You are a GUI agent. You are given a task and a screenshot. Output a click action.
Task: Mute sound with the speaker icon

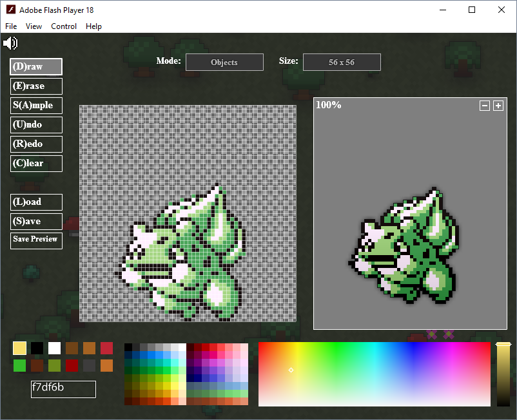(x=10, y=43)
